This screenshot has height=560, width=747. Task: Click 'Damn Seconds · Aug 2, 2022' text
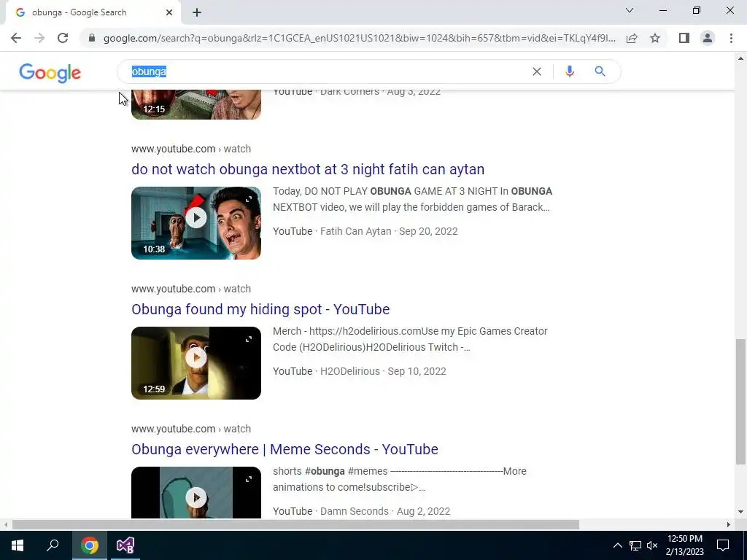click(385, 511)
